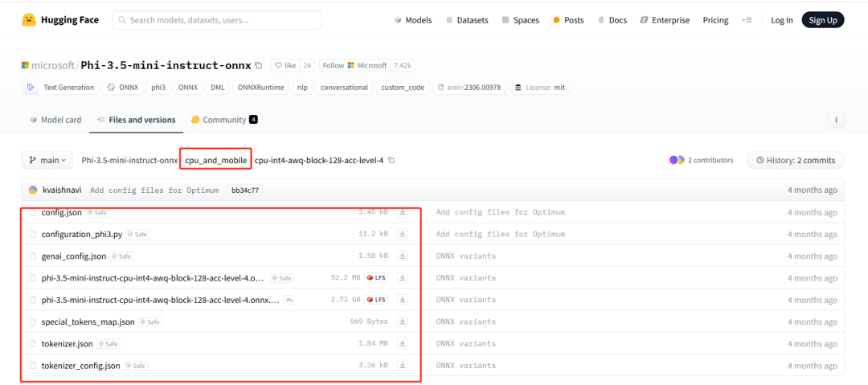This screenshot has height=385, width=868.
Task: Select the custom_code tag
Action: [403, 88]
